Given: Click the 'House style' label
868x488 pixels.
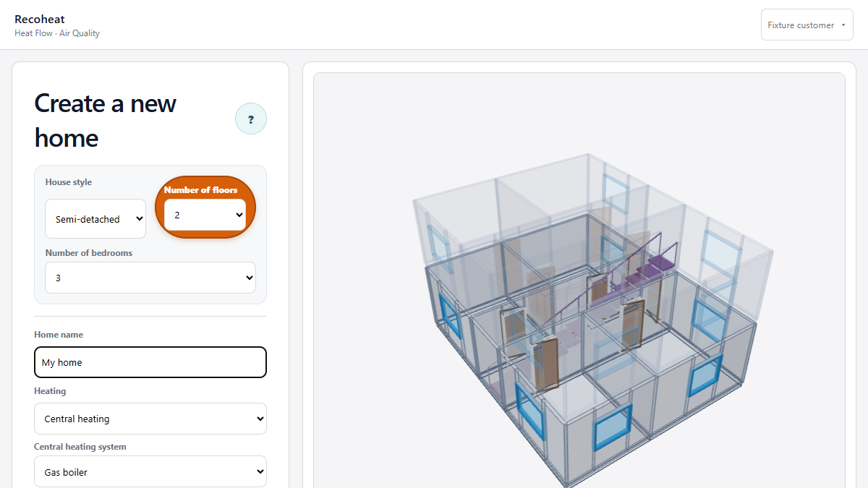Looking at the screenshot, I should pos(69,182).
